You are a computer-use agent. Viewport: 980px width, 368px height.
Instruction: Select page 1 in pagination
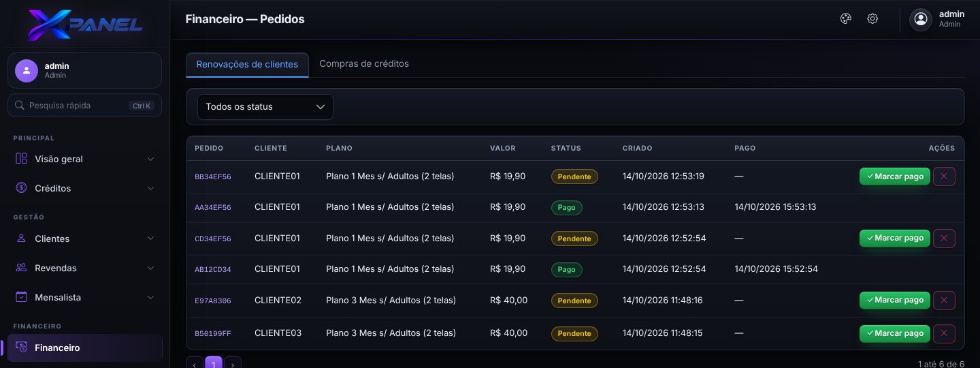pos(214,364)
